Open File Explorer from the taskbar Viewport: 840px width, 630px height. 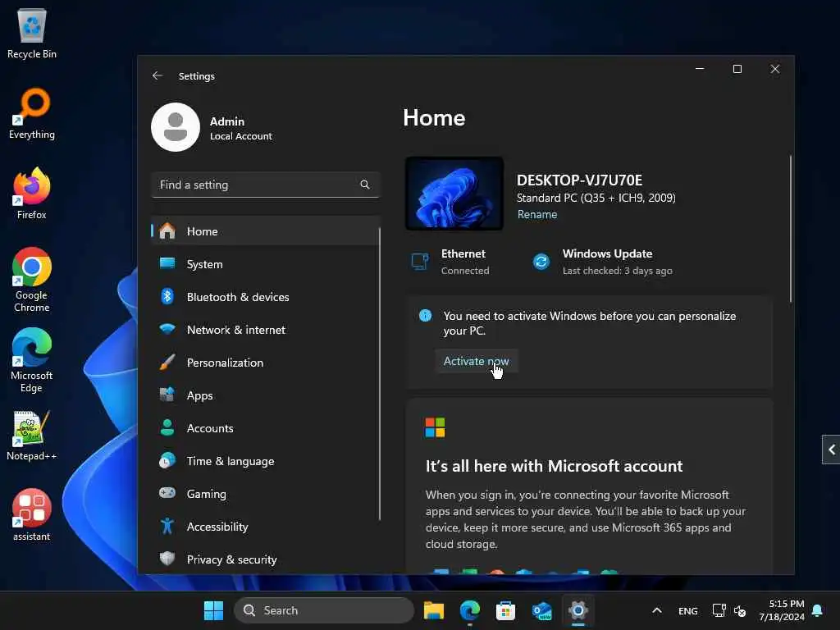point(434,610)
